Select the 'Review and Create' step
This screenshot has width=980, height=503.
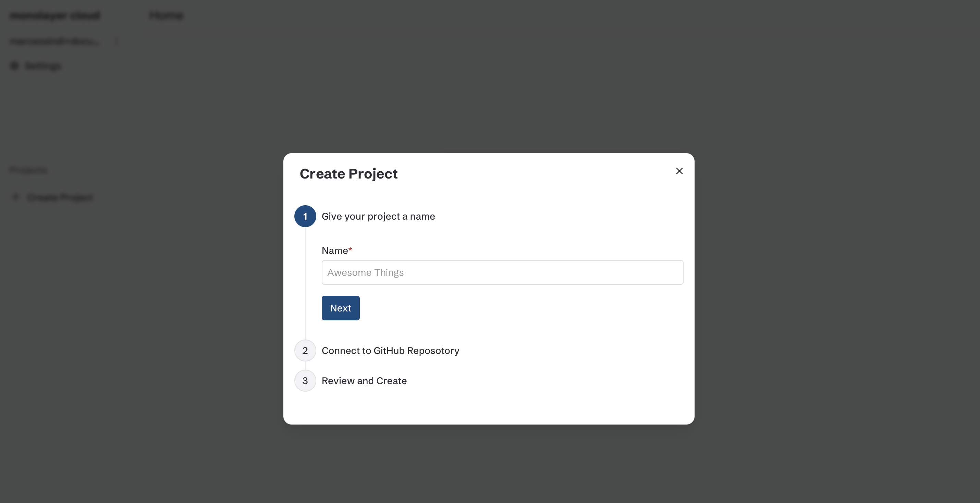[x=364, y=380]
